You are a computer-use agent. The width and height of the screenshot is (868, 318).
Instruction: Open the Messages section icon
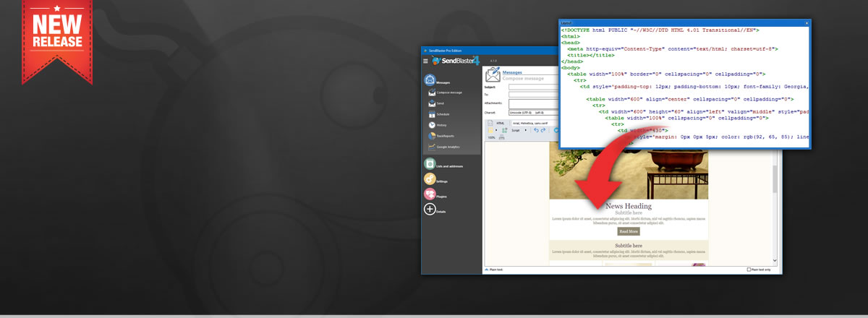click(x=430, y=80)
